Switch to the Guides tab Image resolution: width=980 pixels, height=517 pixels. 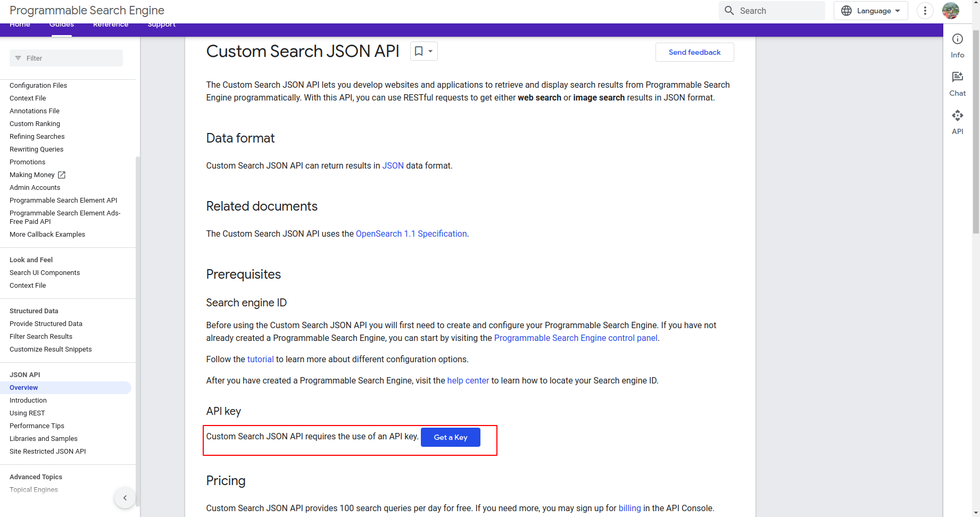(62, 24)
